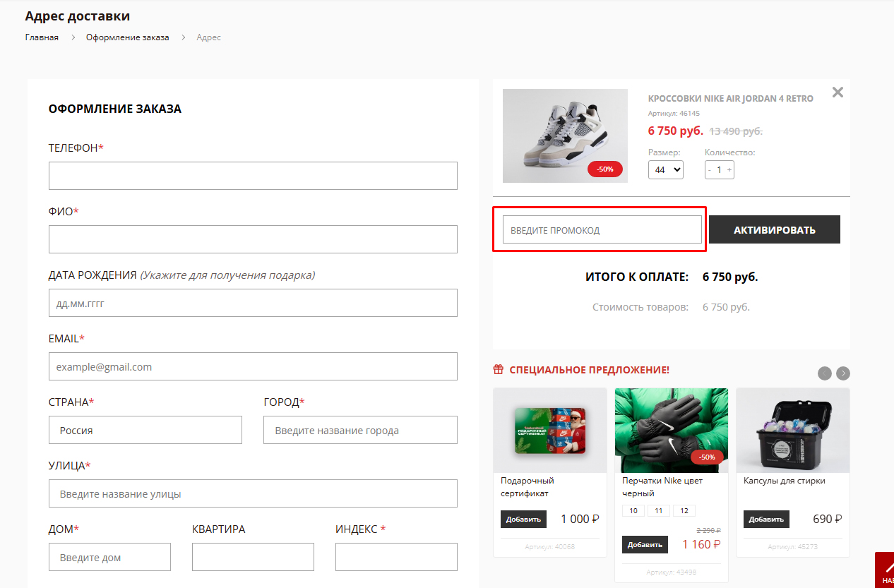Click the plus icon to increase quantity
This screenshot has width=894, height=588.
(x=729, y=170)
